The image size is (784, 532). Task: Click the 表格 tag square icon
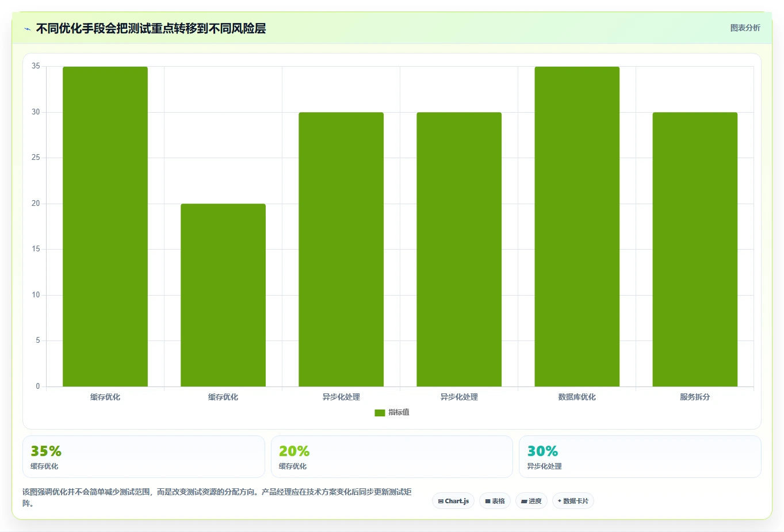[x=488, y=502]
